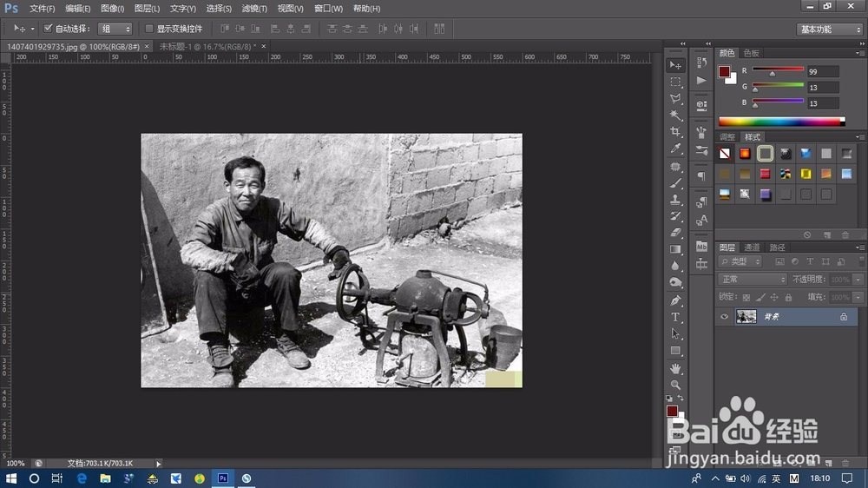
Task: Select the Path Selection tool
Action: (x=675, y=333)
